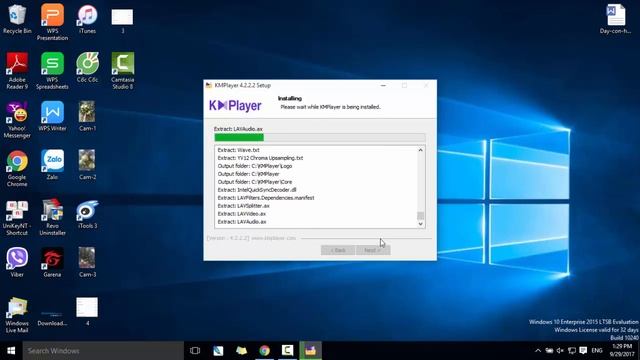This screenshot has height=360, width=640.
Task: Open iTools 3 desktop shortcut
Action: pyautogui.click(x=87, y=214)
